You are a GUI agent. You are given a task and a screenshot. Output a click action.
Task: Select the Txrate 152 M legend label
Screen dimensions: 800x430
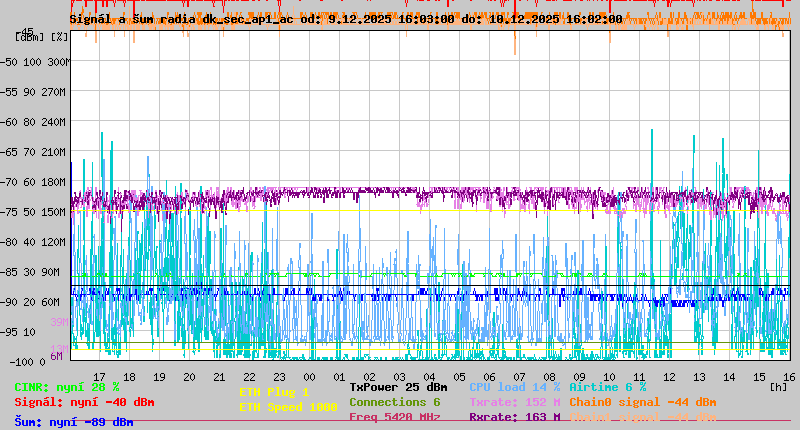tap(514, 402)
